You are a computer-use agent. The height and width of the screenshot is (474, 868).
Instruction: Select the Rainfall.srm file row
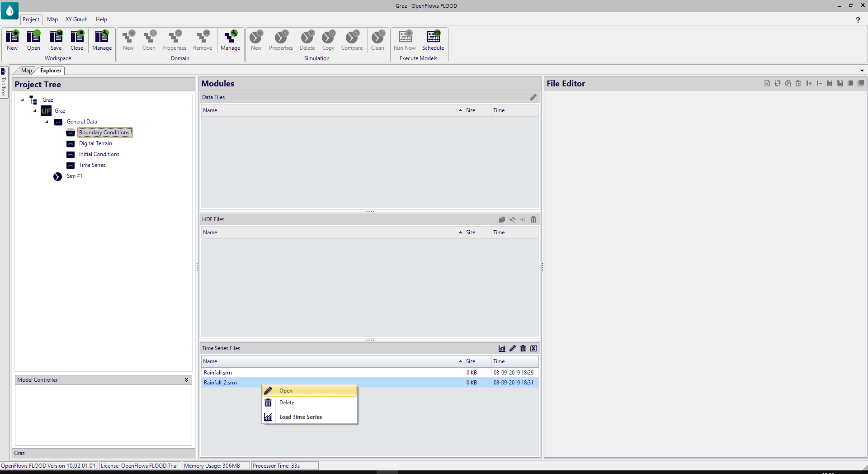coord(370,373)
